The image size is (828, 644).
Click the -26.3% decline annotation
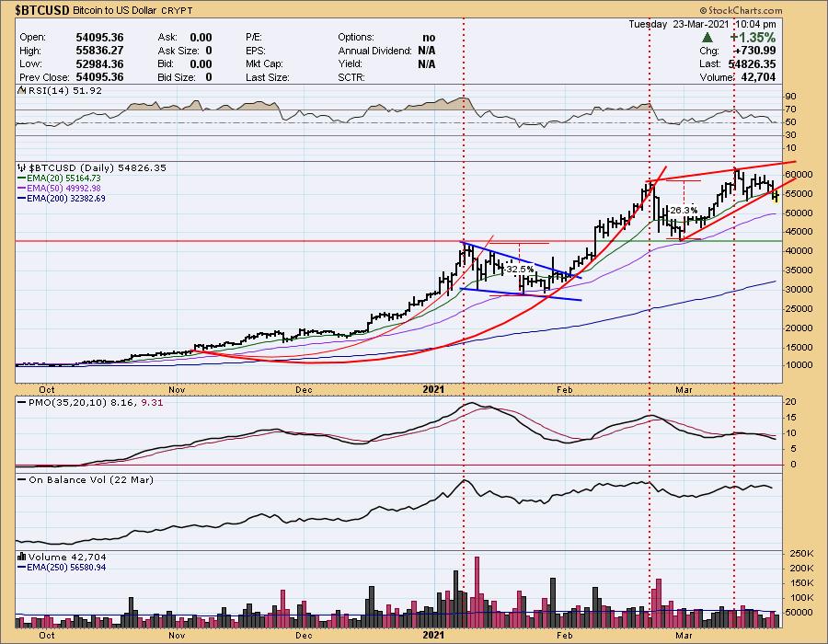[x=683, y=210]
